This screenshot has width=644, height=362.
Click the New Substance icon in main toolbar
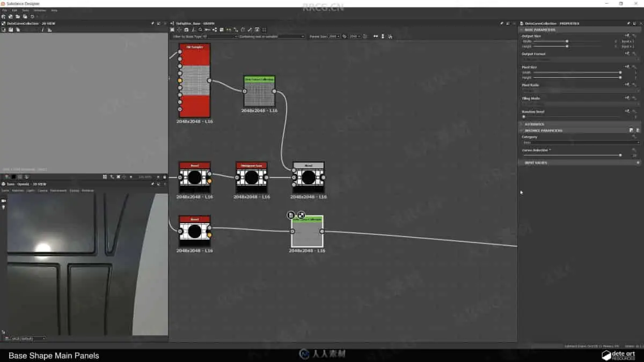click(x=4, y=17)
